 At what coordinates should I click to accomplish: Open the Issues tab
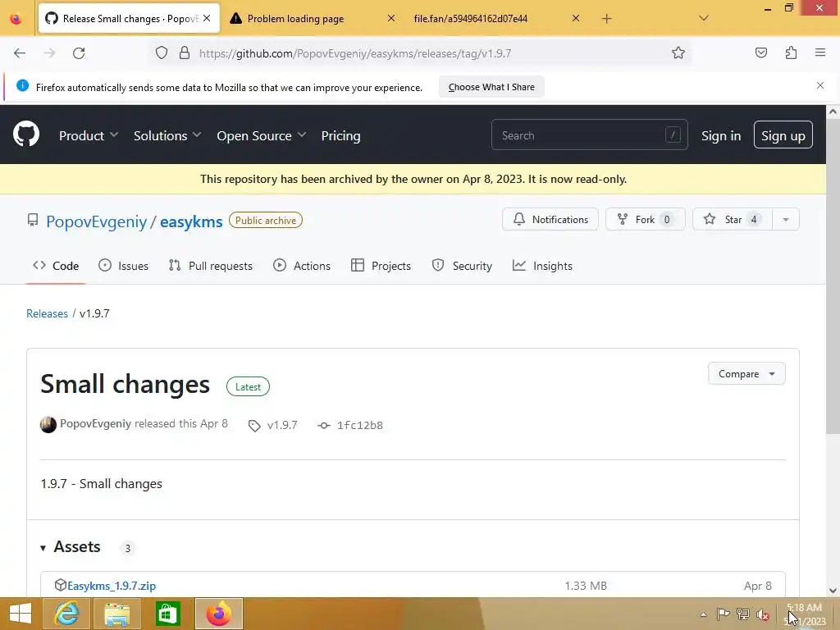pos(123,266)
